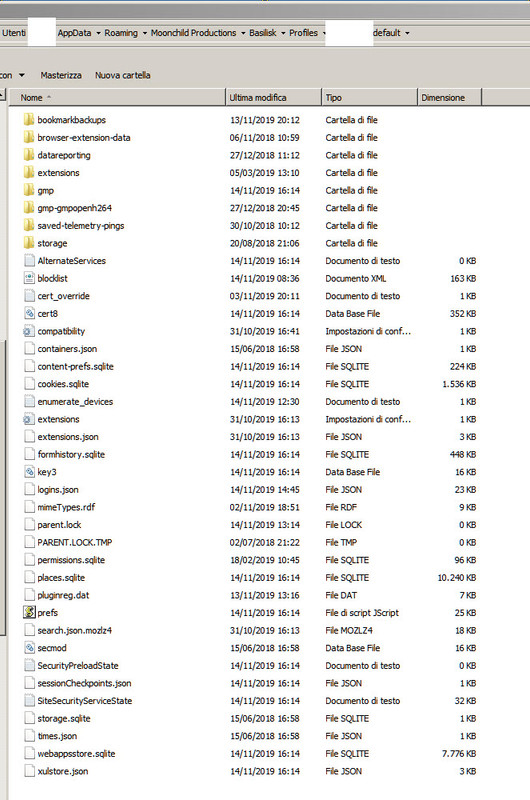This screenshot has width=530, height=800.
Task: Click the SiteSecurityServiceState file icon
Action: [x=30, y=701]
